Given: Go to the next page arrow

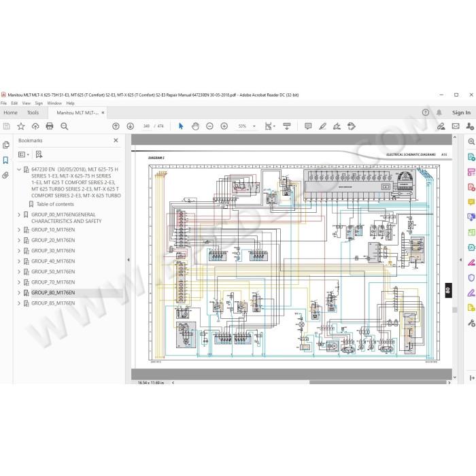Looking at the screenshot, I should 131,126.
